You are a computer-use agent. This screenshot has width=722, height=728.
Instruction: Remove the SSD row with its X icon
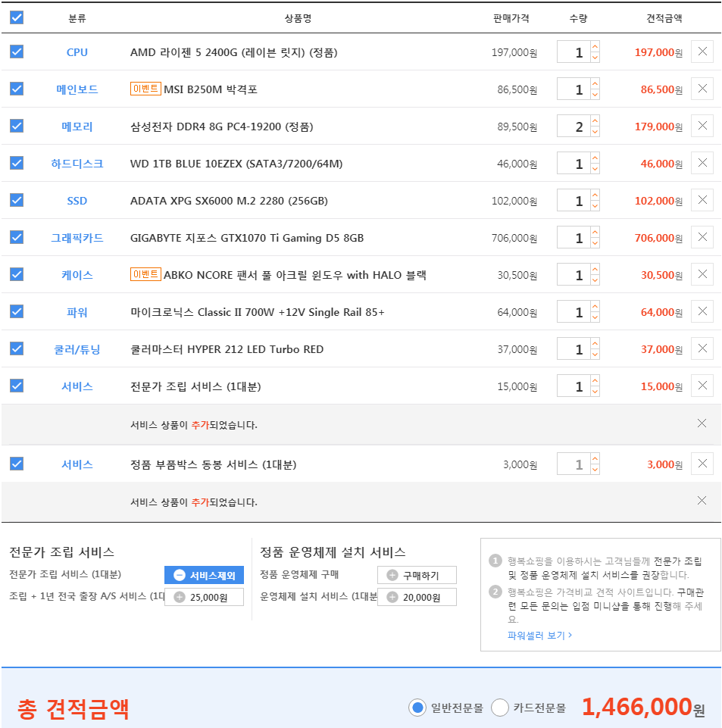click(702, 200)
